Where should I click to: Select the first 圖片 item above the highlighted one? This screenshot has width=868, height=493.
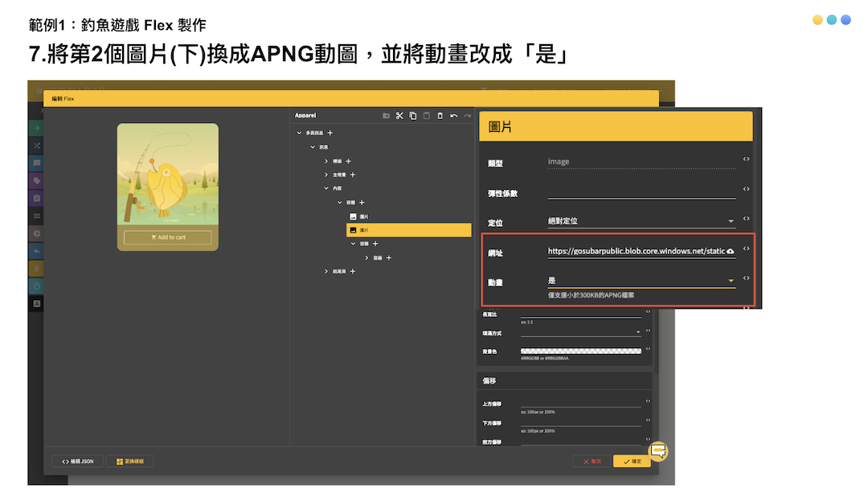point(359,216)
